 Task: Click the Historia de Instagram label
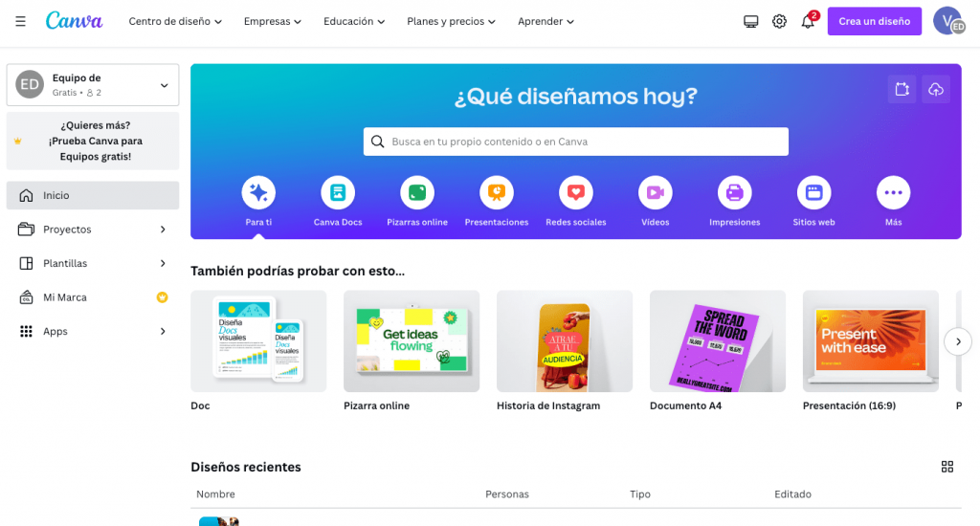coord(548,406)
